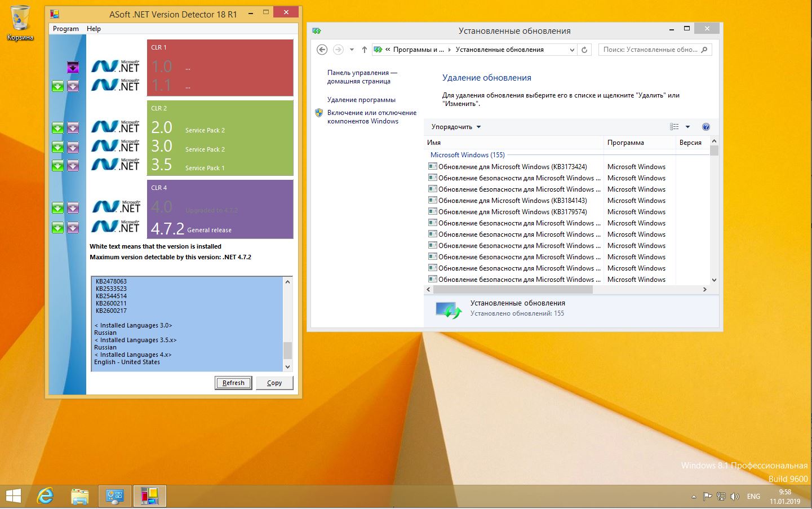The image size is (812, 509).
Task: Expand the Упорядочить dropdown
Action: tap(456, 127)
